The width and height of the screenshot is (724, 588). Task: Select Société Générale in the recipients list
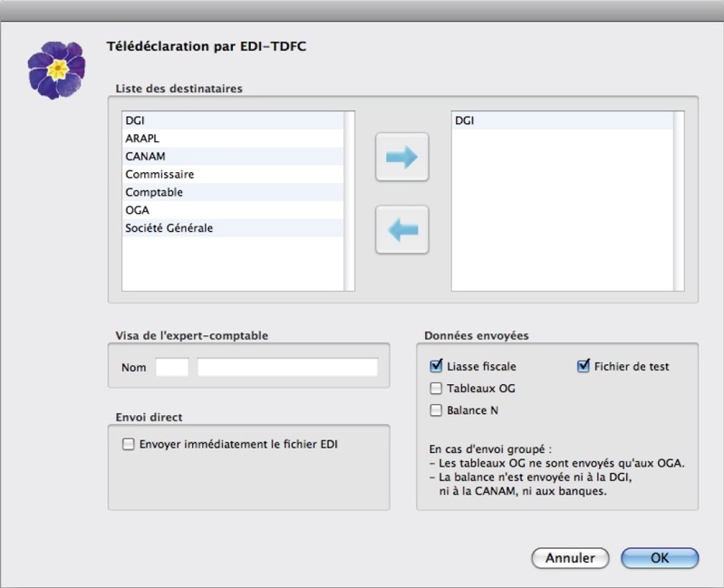pyautogui.click(x=233, y=228)
